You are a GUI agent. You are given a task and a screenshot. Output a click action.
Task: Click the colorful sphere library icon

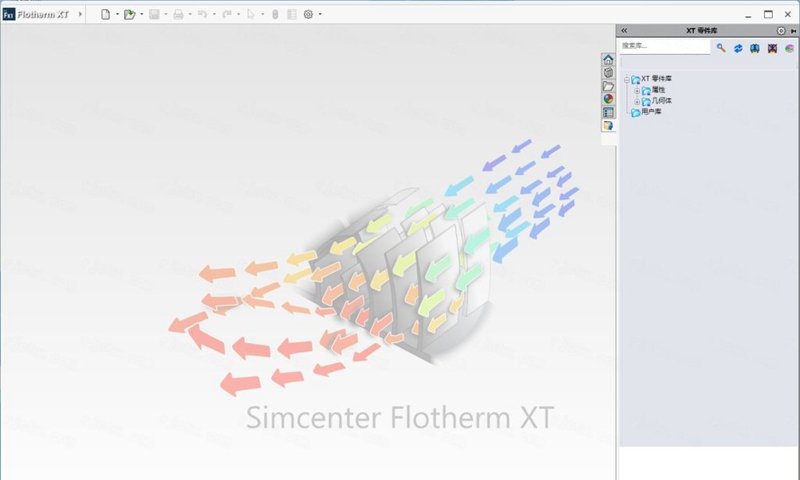[789, 48]
